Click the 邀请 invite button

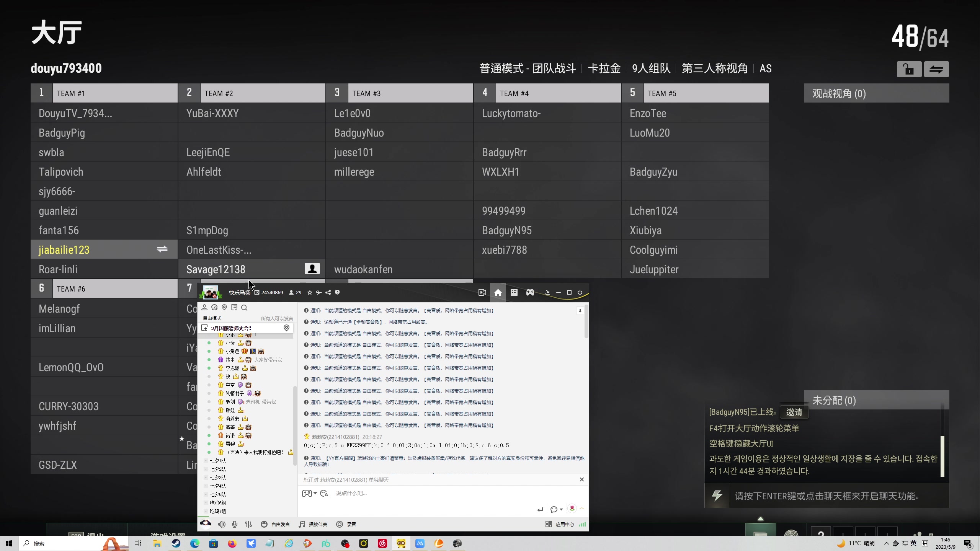pyautogui.click(x=794, y=412)
